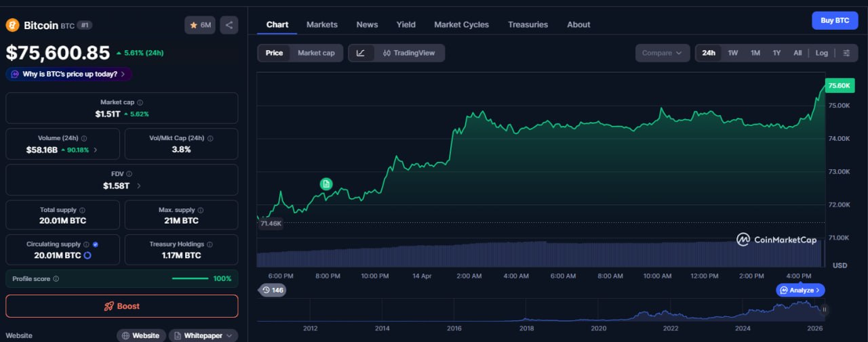Click the Buy BTC button

834,20
